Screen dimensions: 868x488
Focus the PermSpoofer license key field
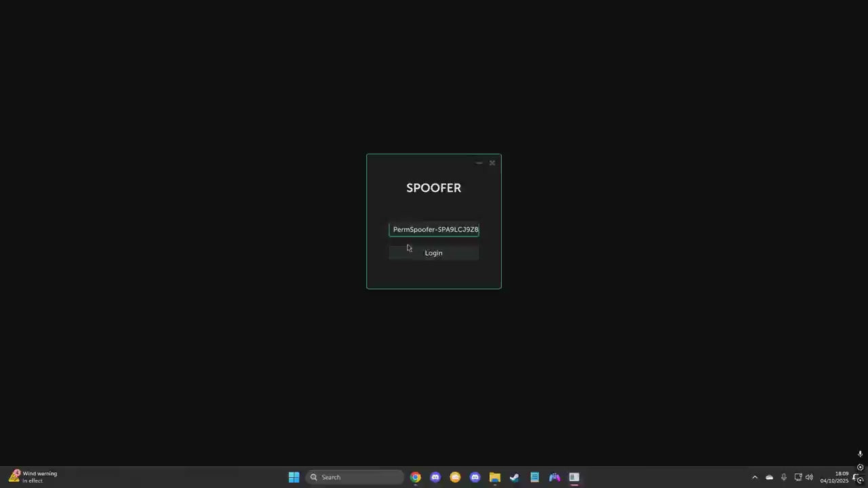(434, 230)
